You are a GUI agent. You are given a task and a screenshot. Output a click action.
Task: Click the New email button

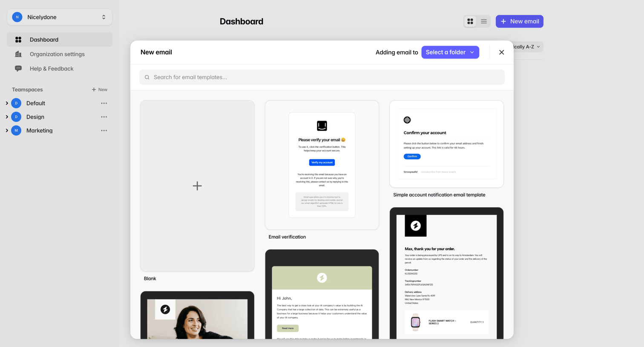pos(520,21)
